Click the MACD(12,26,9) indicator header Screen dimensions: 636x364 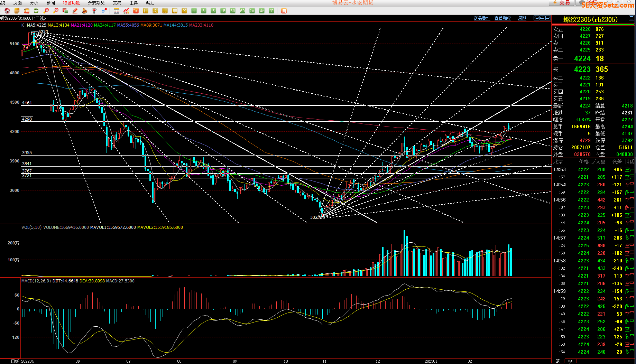(x=36, y=281)
